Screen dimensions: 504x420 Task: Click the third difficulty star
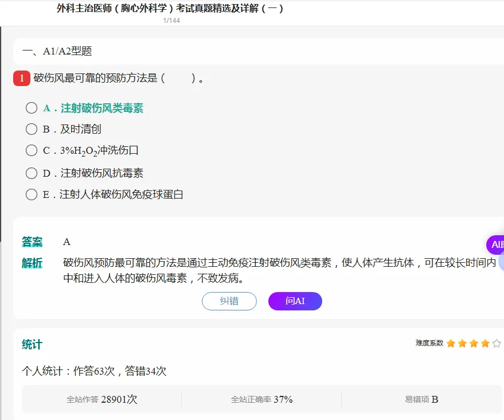474,344
